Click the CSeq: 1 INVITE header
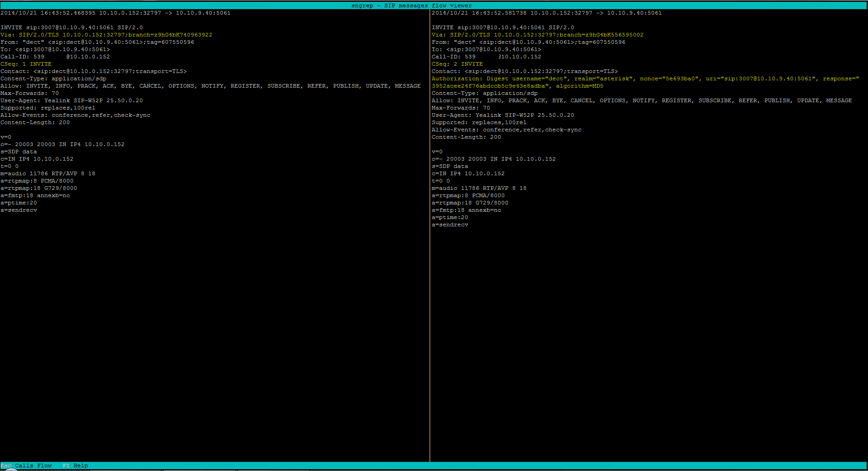The image size is (868, 471). [x=26, y=64]
